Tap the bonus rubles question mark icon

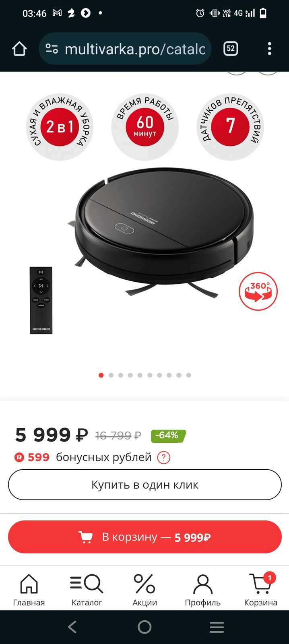point(163,458)
